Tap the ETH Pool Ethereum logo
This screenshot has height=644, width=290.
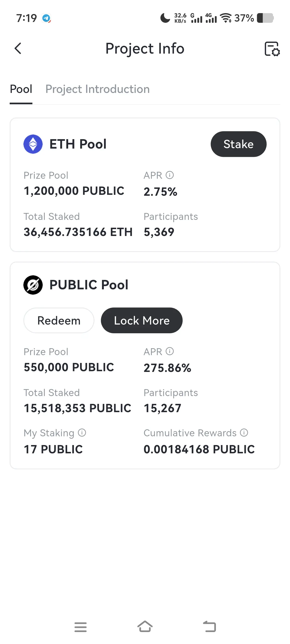(33, 144)
